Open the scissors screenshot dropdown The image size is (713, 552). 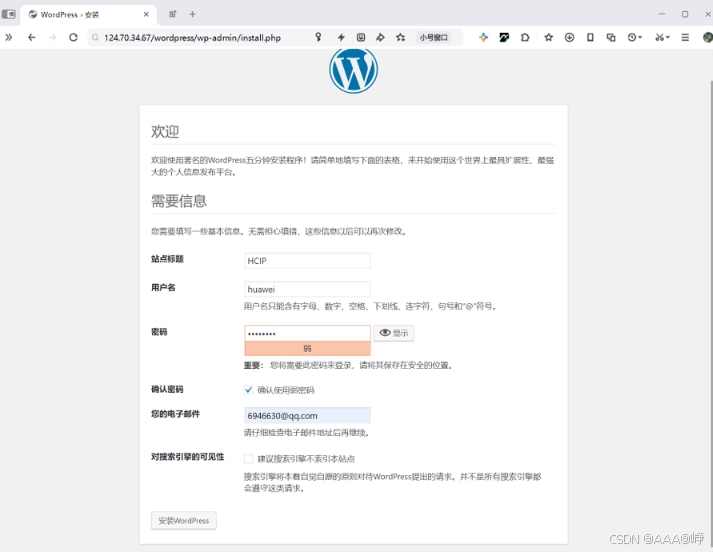(662, 37)
